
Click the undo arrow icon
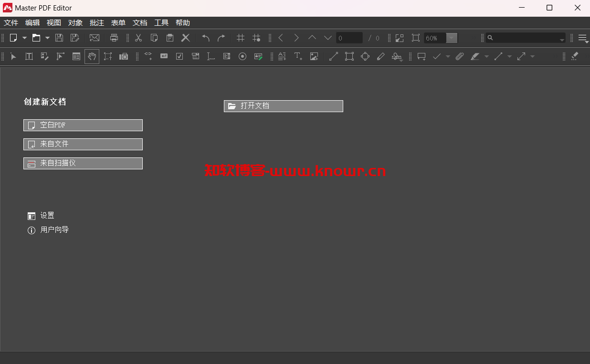(x=206, y=38)
